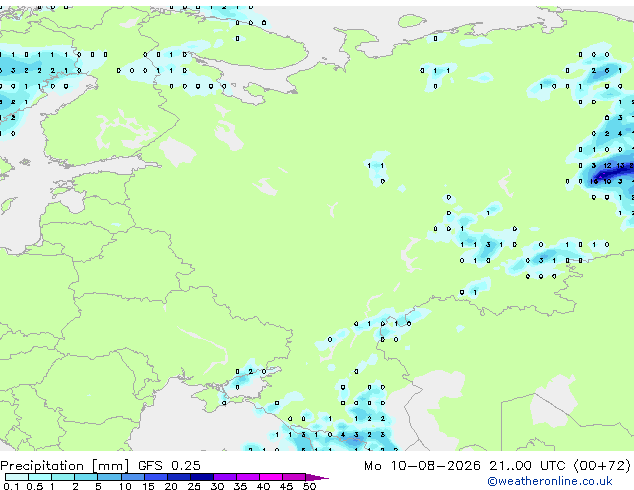The height and width of the screenshot is (490, 634).
Task: Pick the dark navy 25–30 legend swatch
Action: tap(202, 477)
